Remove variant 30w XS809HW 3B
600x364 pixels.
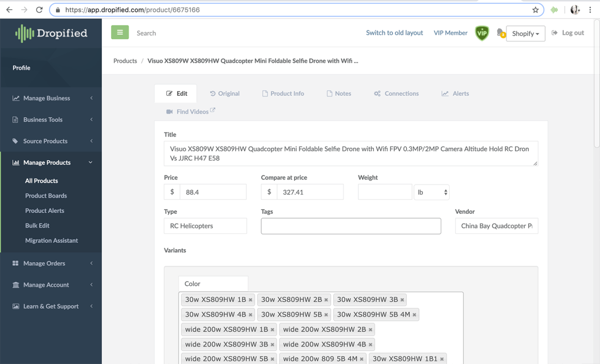[402, 300]
